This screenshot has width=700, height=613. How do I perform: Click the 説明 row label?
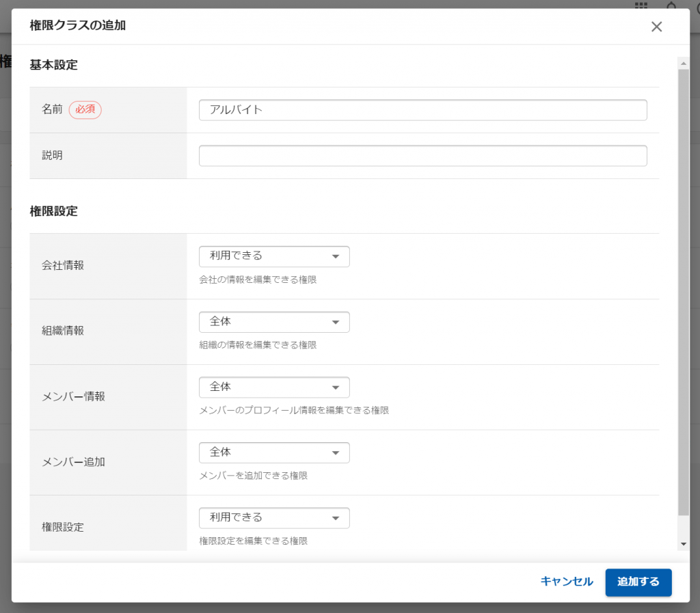pos(52,155)
